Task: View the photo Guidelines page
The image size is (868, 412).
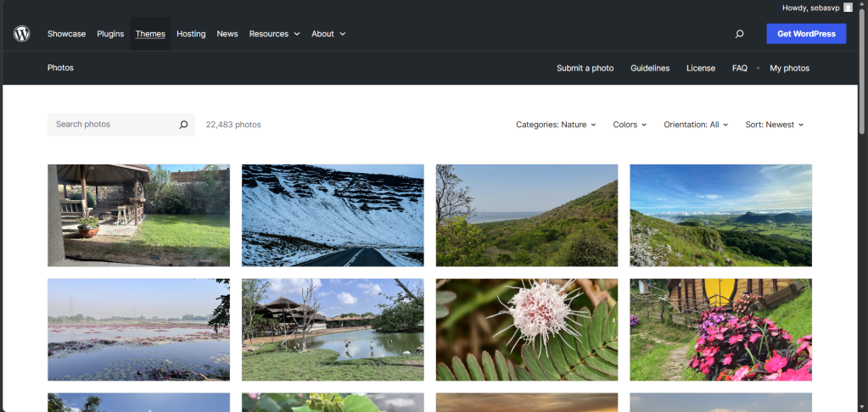Action: 650,68
